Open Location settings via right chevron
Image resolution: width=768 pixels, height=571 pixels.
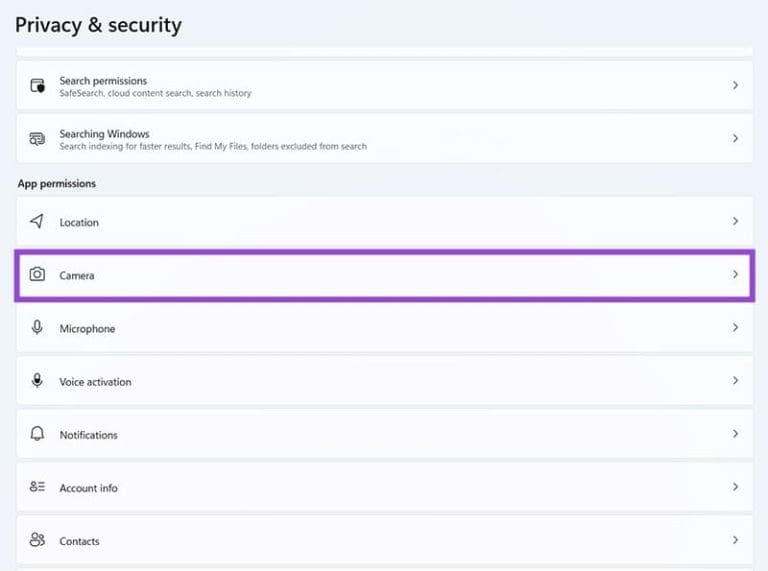(x=735, y=221)
